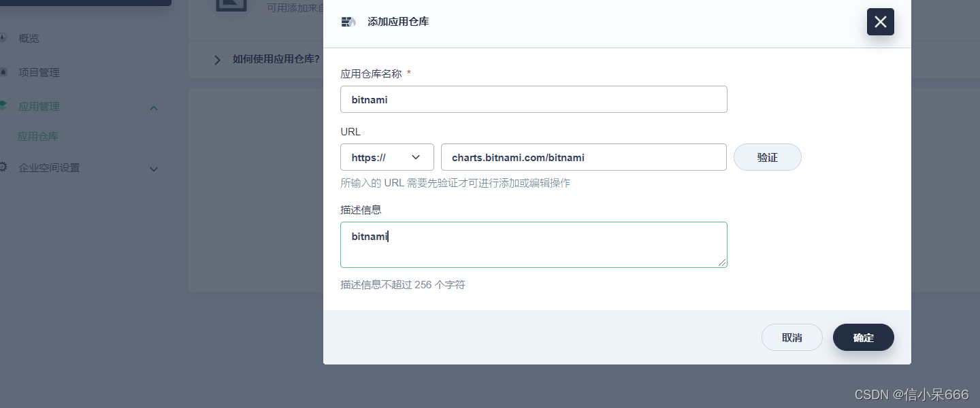The height and width of the screenshot is (408, 980).
Task: Select the 应用管理 sidebar menu
Action: pyautogui.click(x=39, y=106)
